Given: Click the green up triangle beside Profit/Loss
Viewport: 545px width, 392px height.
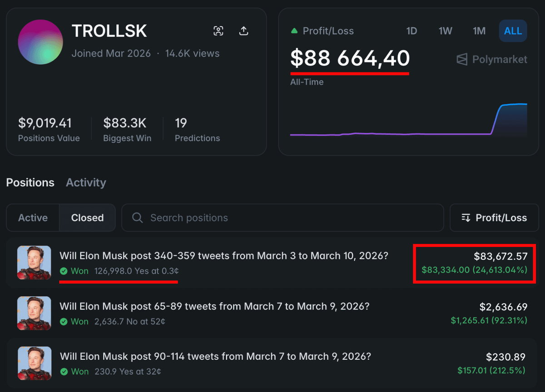Looking at the screenshot, I should pos(294,31).
